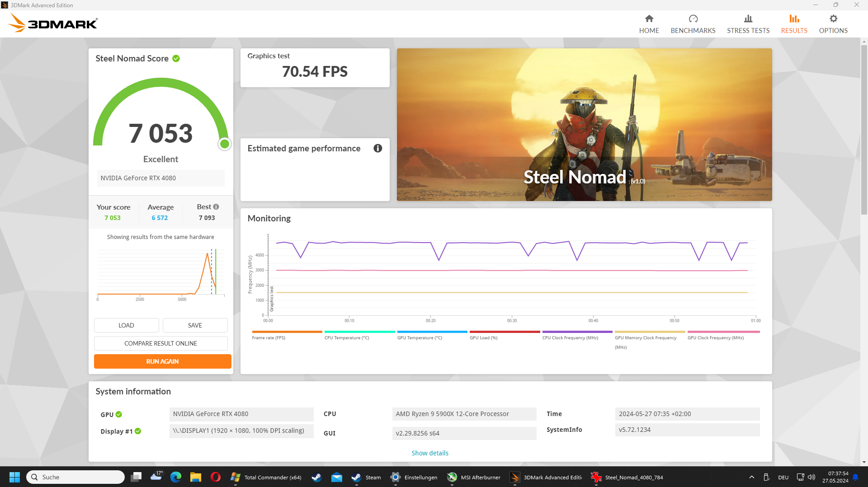This screenshot has height=487, width=868.
Task: Click the DEU language indicator
Action: point(783,477)
